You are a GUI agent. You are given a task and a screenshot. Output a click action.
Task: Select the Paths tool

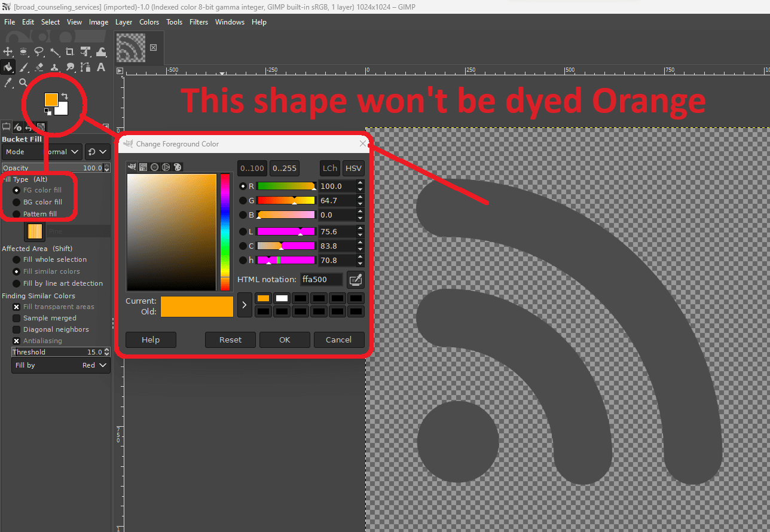click(x=85, y=67)
